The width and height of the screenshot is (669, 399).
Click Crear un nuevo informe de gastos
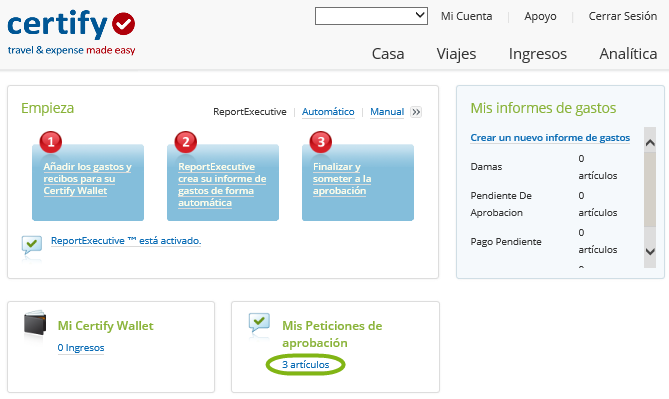coord(550,138)
